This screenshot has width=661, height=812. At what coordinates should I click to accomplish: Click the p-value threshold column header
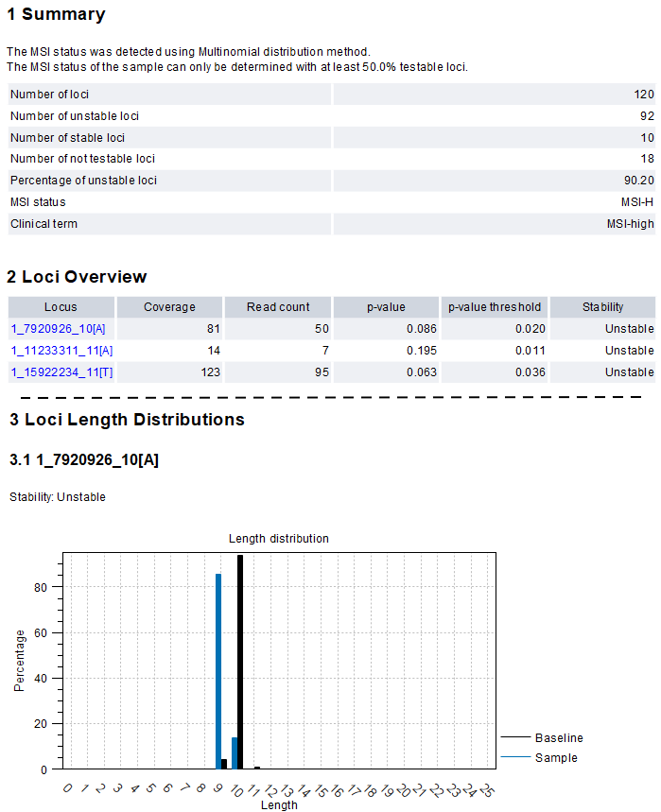(495, 307)
